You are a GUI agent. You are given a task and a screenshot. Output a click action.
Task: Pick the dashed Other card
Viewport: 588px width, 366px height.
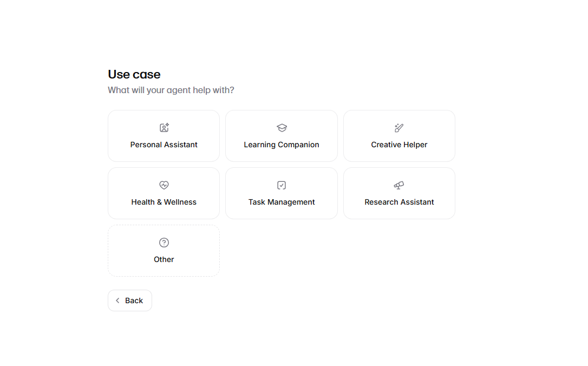[164, 251]
